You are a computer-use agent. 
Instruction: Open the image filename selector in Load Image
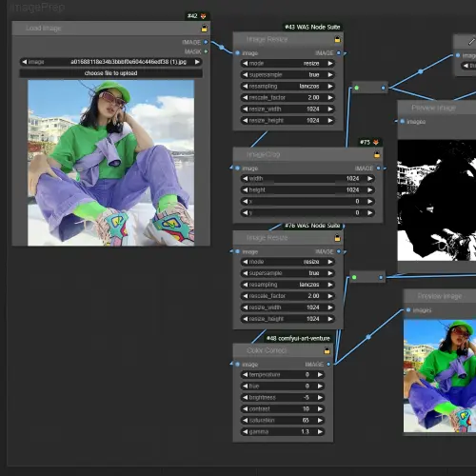tap(110, 62)
